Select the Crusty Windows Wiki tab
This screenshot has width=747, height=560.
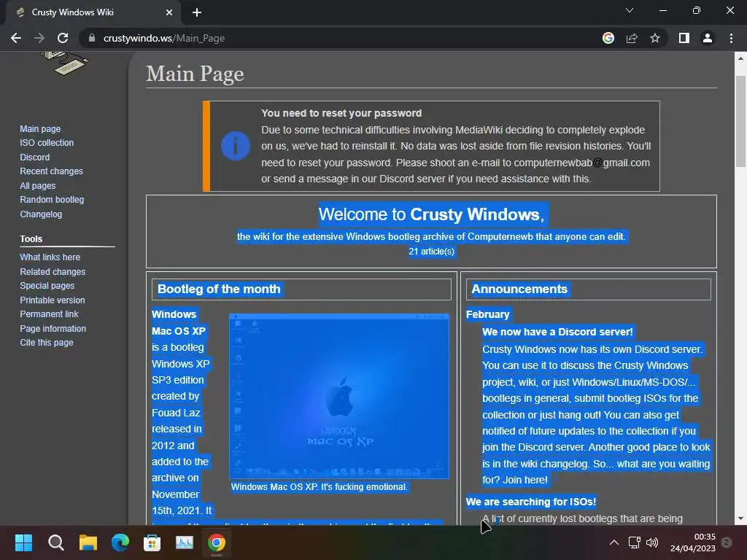pos(93,12)
